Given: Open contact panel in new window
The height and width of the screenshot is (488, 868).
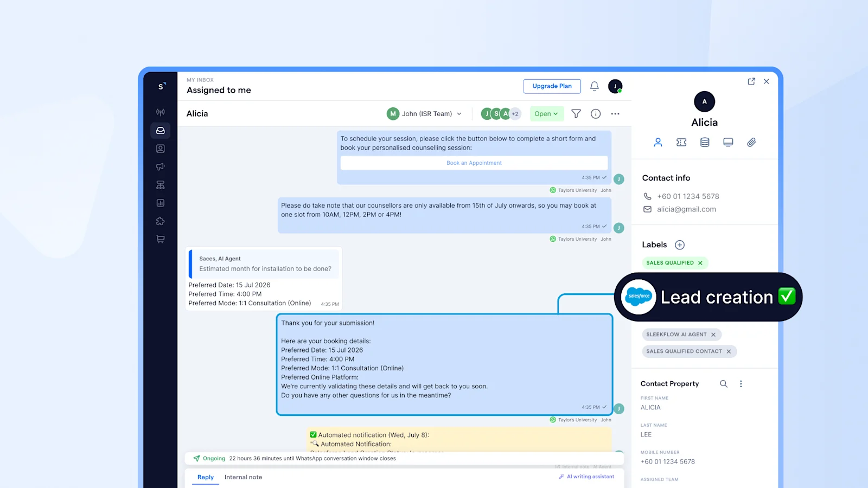Looking at the screenshot, I should point(751,81).
